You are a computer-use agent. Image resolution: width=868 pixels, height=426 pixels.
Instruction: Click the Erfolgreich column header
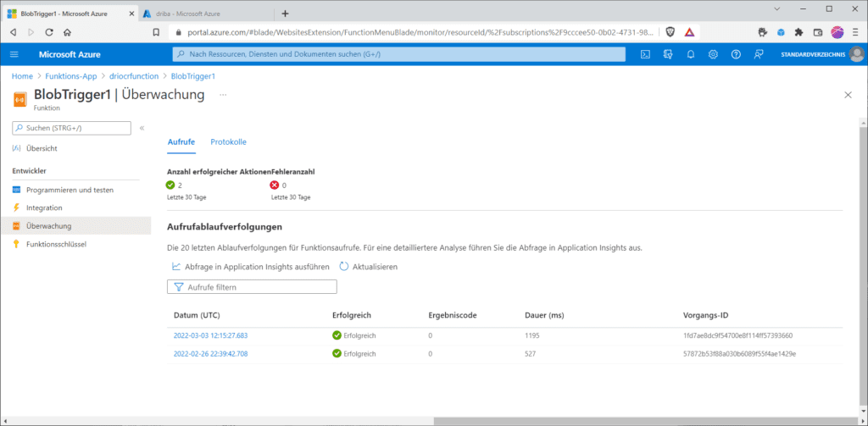[352, 315]
